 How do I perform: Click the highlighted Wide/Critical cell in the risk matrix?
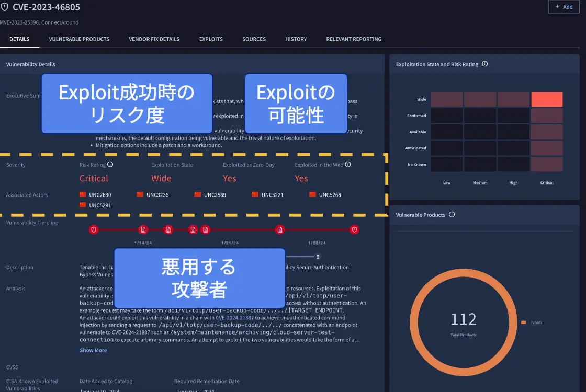click(x=547, y=99)
